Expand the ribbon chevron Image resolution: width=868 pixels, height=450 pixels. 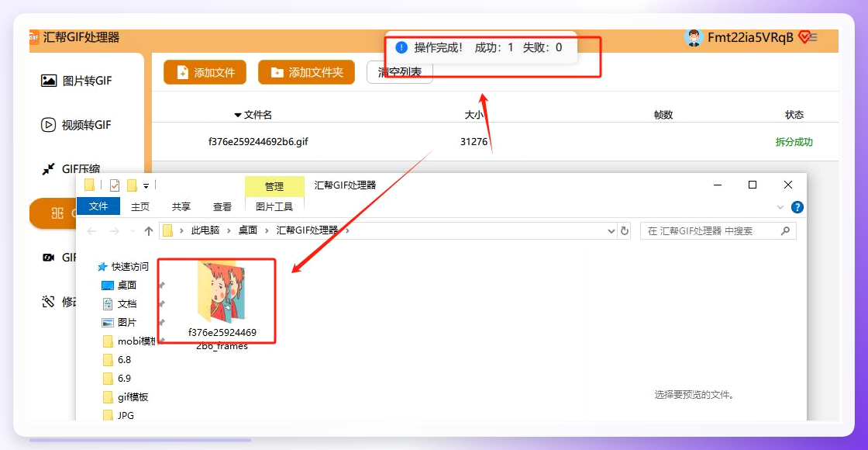pyautogui.click(x=780, y=207)
